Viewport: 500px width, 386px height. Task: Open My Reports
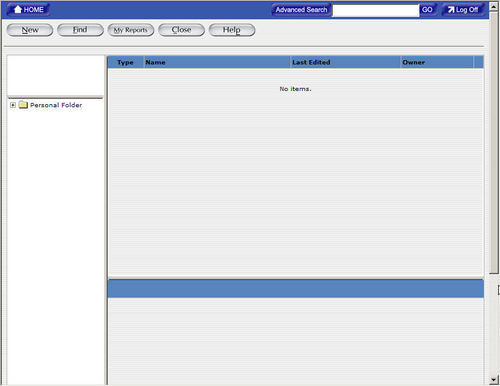[x=131, y=30]
